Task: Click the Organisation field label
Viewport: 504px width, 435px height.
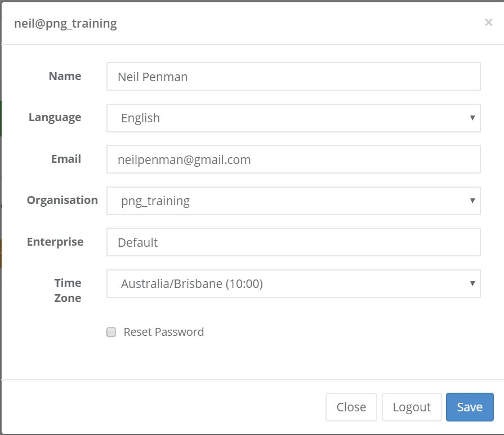Action: click(62, 200)
